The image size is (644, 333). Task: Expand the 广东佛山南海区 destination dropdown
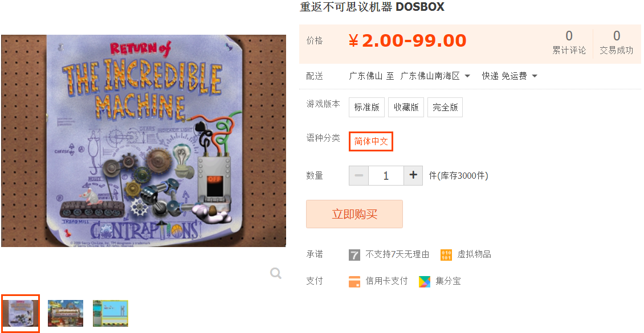(x=435, y=76)
